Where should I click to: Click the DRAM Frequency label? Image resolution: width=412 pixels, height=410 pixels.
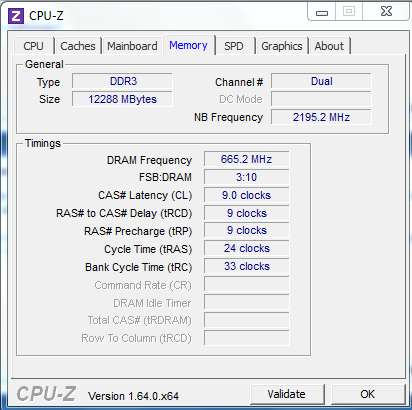[x=149, y=160]
